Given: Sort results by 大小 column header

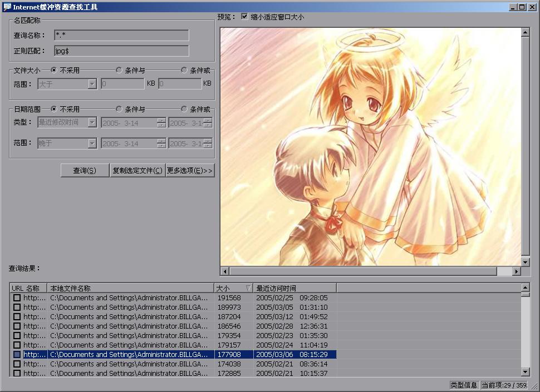Looking at the screenshot, I should click(x=233, y=288).
